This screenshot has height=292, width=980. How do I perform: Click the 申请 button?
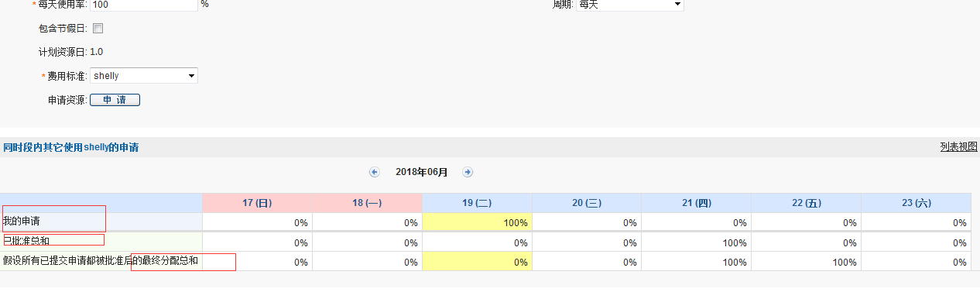click(x=115, y=100)
